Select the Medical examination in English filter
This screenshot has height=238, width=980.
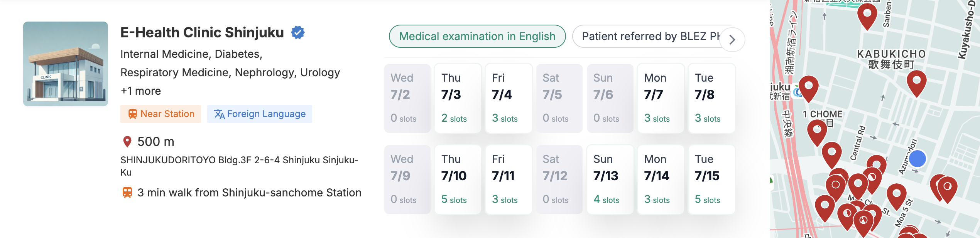pos(477,36)
